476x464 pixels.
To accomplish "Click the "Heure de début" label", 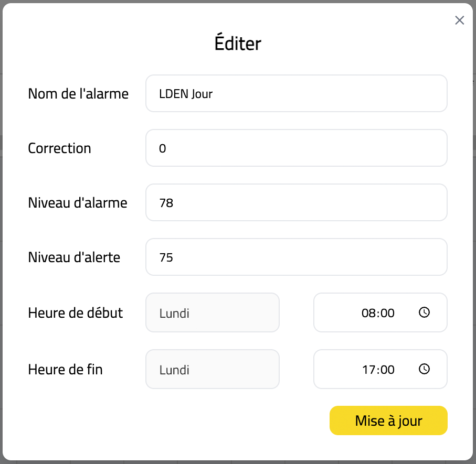I will (75, 313).
